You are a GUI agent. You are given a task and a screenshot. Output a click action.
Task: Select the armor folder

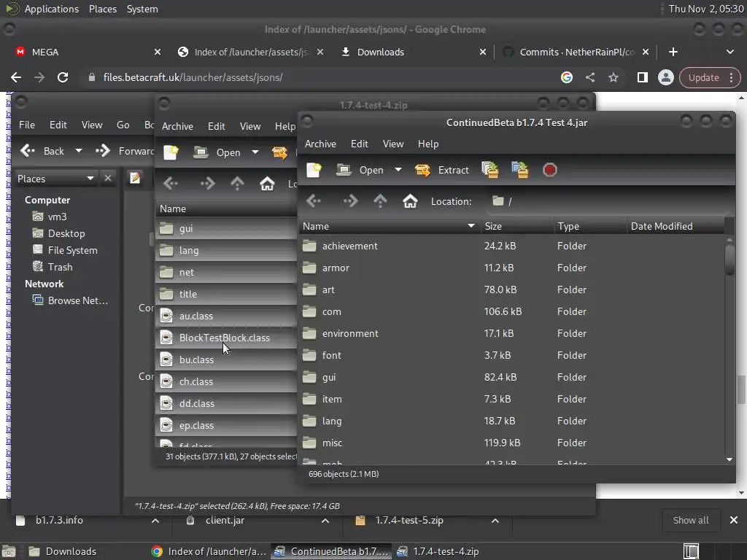(512, 268)
